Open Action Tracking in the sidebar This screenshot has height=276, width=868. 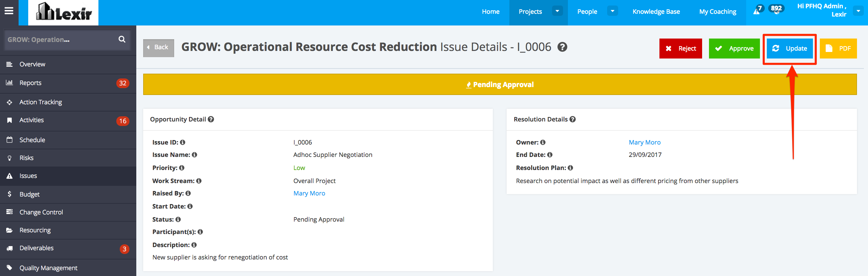pyautogui.click(x=68, y=102)
